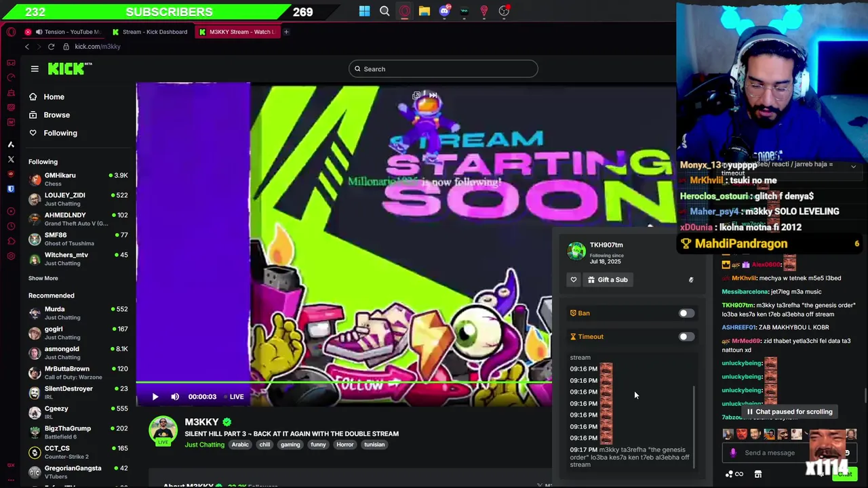Open Opera sidebar GX Corner gamepad icon
868x488 pixels.
point(11,62)
